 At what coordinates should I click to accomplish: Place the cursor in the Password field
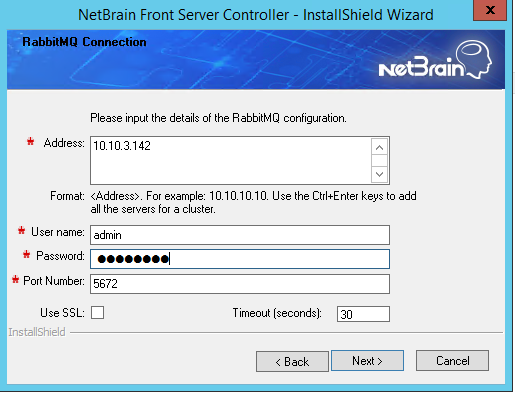[240, 259]
